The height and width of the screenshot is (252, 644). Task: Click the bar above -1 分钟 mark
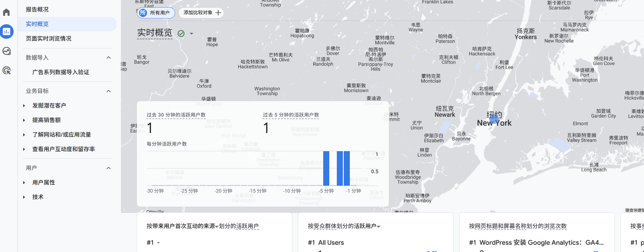click(347, 168)
